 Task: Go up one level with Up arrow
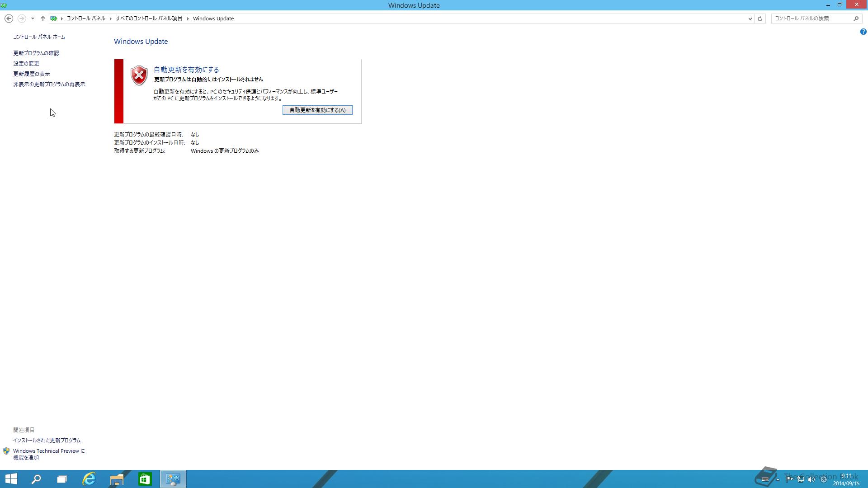(x=42, y=19)
